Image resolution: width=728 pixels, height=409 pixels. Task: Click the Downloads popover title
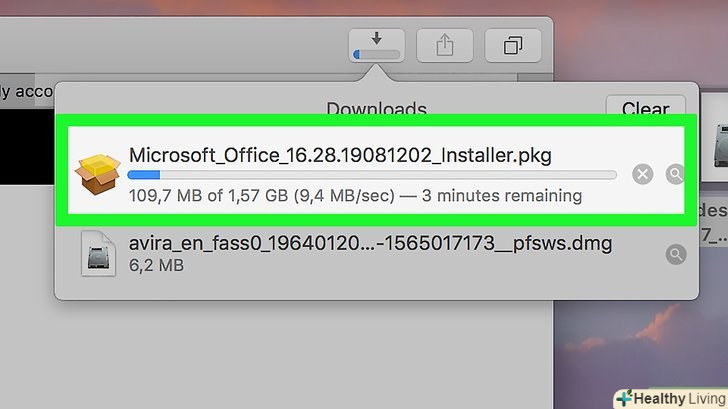(x=376, y=110)
